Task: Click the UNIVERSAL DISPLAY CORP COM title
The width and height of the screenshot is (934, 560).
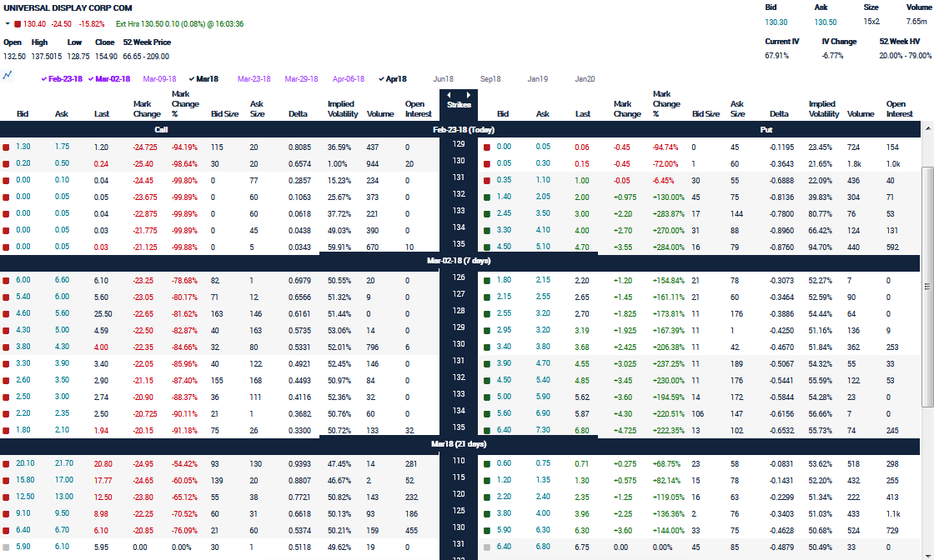Action: tap(68, 8)
